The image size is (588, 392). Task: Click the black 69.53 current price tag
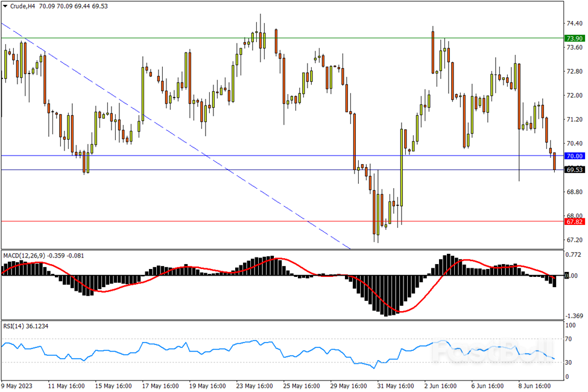coord(574,170)
